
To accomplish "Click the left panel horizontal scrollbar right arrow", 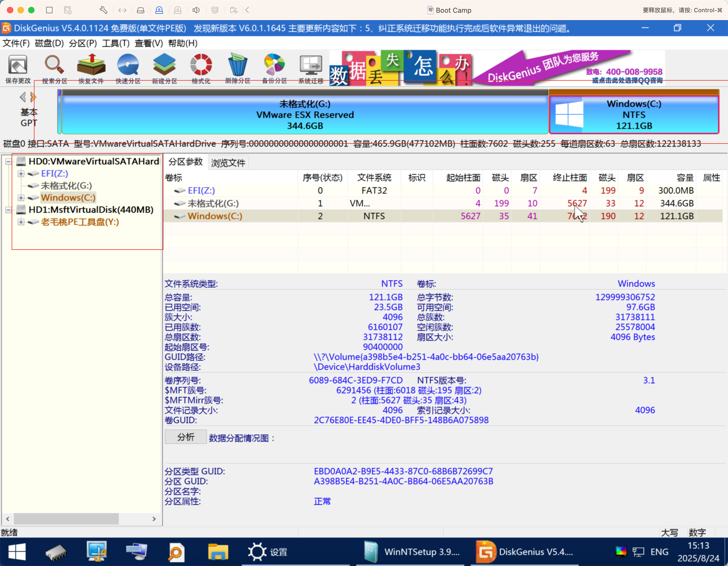I will pos(154,519).
